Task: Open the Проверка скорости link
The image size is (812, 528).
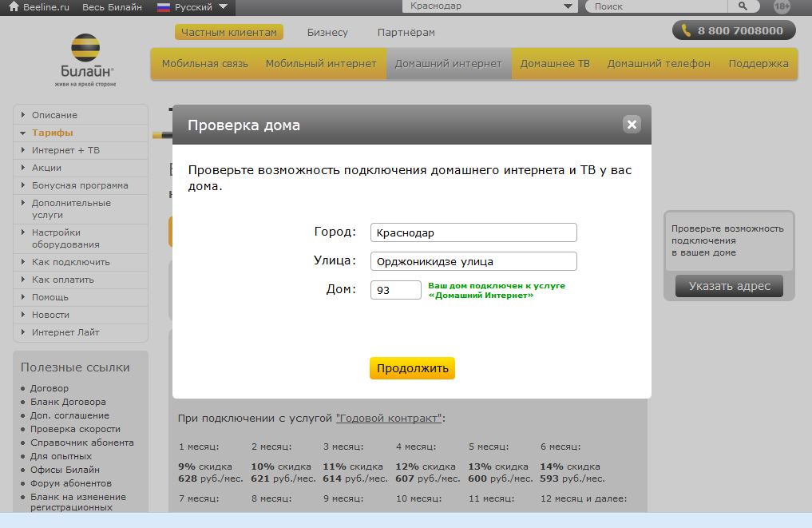Action: (75, 429)
